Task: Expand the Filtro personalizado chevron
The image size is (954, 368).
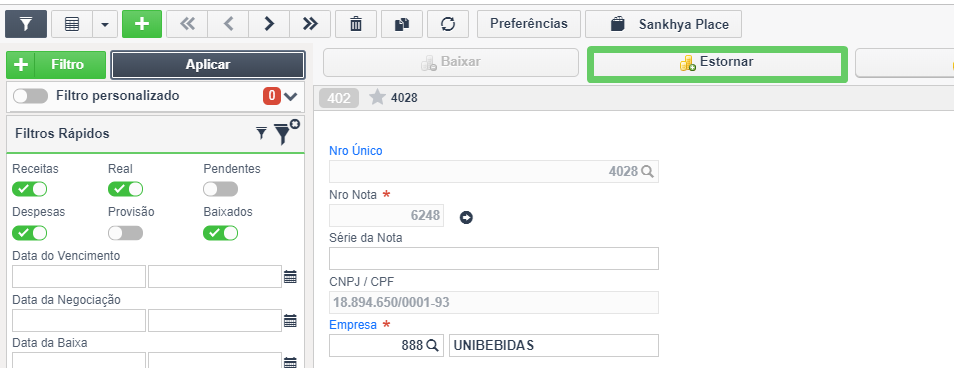Action: point(290,96)
